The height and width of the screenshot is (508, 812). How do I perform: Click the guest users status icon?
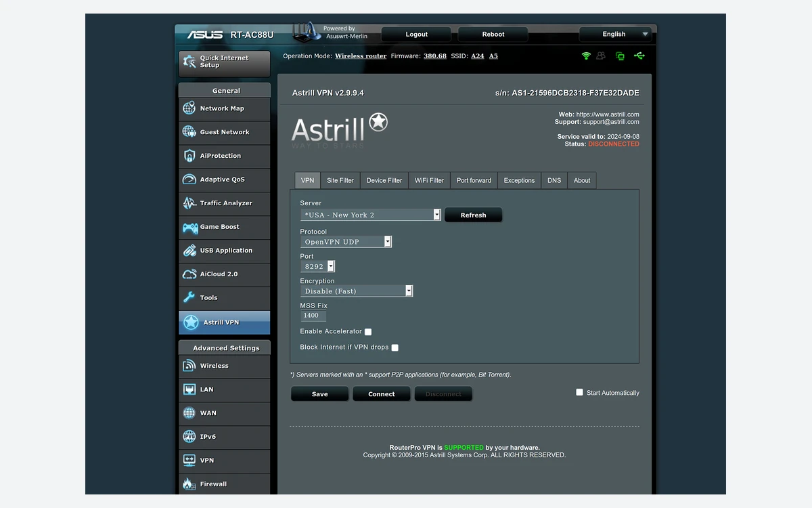[x=601, y=56]
